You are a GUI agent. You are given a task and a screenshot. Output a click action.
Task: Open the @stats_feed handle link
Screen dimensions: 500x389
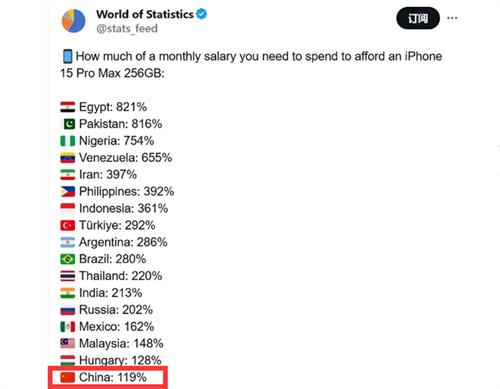click(127, 29)
